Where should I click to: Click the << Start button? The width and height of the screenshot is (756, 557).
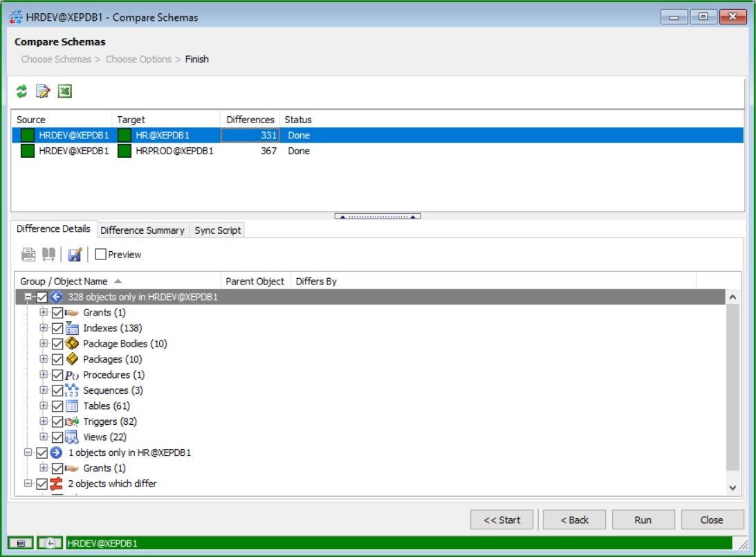tap(502, 520)
